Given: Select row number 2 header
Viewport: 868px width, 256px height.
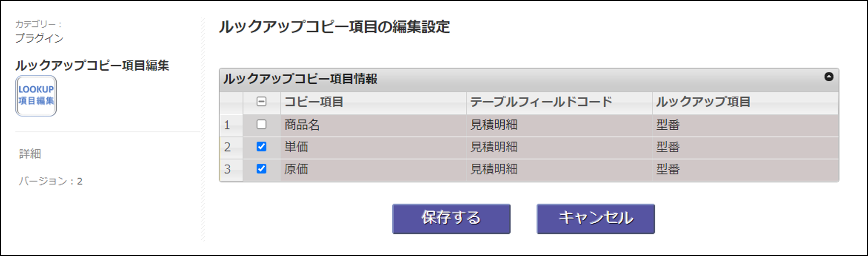Looking at the screenshot, I should point(231,147).
